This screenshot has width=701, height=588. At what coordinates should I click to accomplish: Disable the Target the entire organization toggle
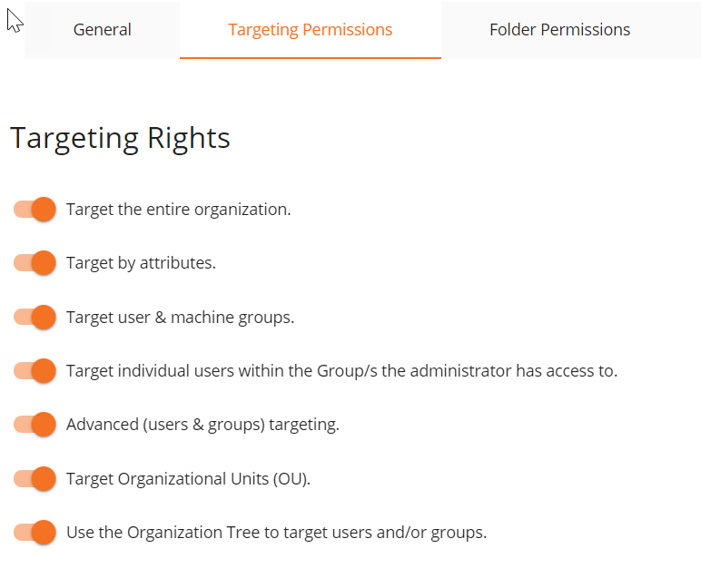point(35,209)
